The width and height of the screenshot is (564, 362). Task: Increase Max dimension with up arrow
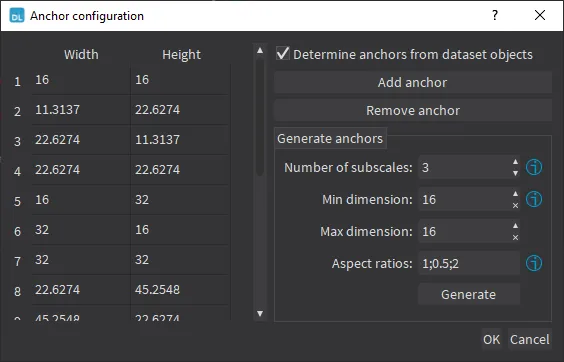tap(515, 226)
